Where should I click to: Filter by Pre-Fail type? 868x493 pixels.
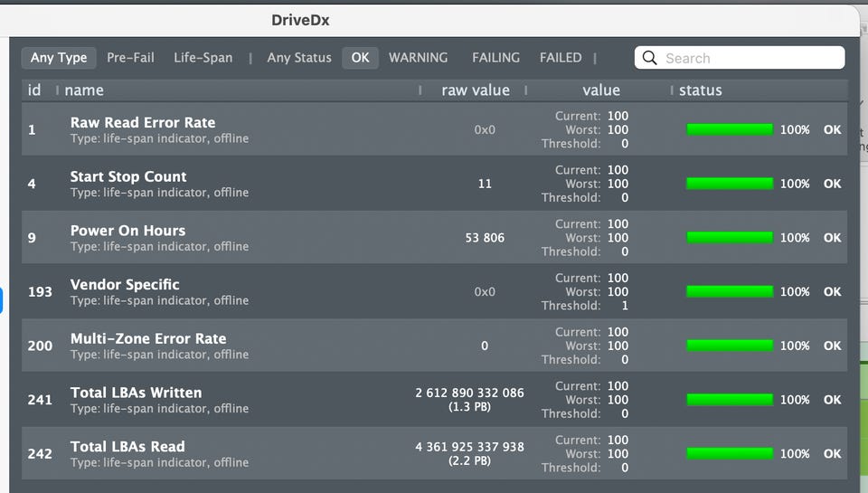(x=130, y=58)
